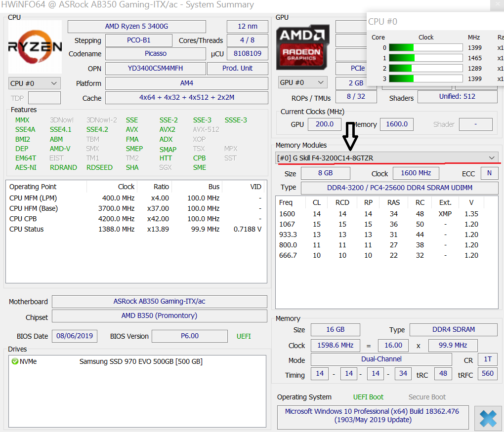Click the total memory size 16 GB
The image size is (504, 432).
point(335,329)
